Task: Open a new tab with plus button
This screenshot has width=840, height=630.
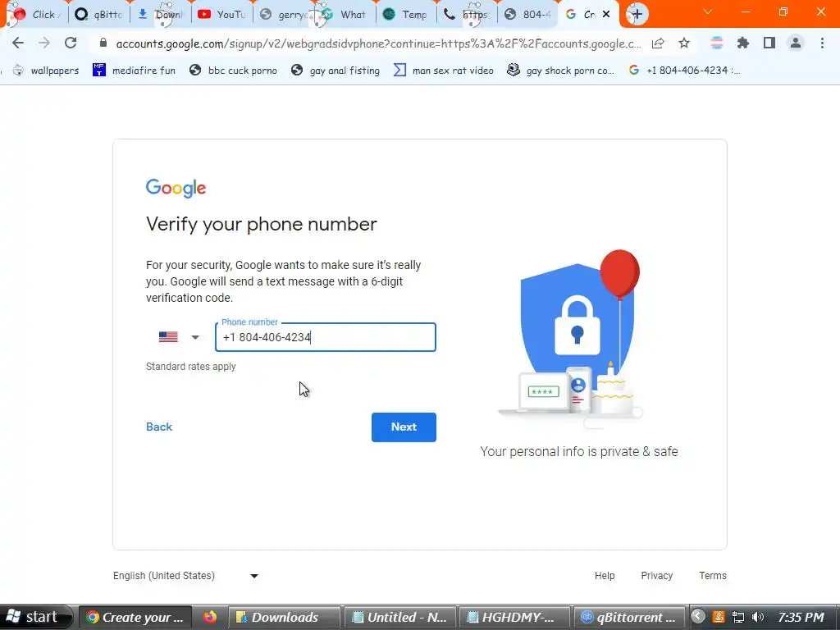Action: (637, 14)
